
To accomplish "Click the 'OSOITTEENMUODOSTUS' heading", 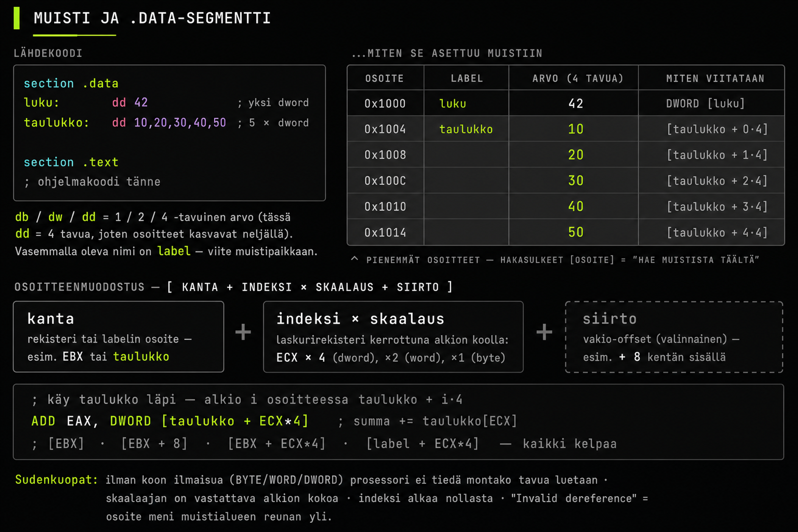I will (x=79, y=287).
